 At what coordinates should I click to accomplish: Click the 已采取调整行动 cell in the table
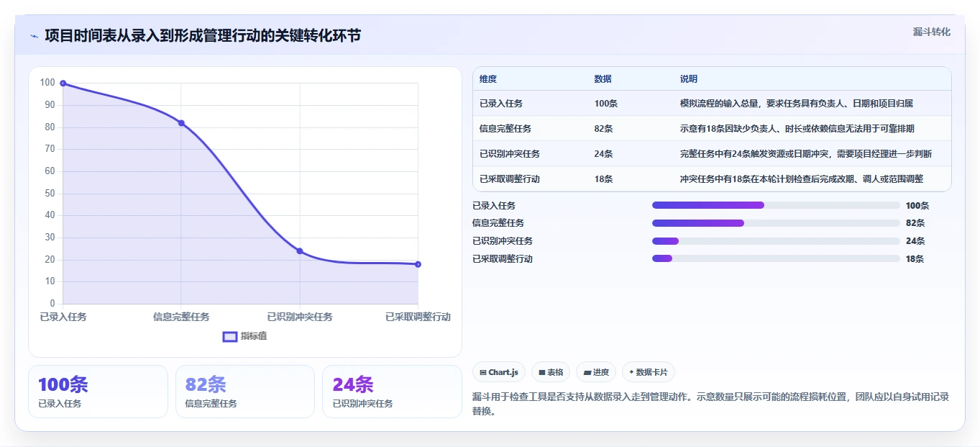510,179
